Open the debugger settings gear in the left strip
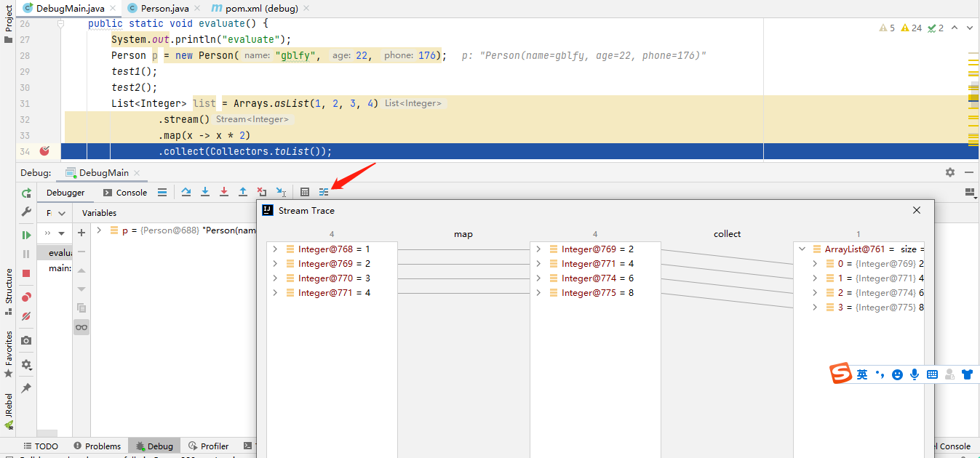980x458 pixels. [x=26, y=365]
